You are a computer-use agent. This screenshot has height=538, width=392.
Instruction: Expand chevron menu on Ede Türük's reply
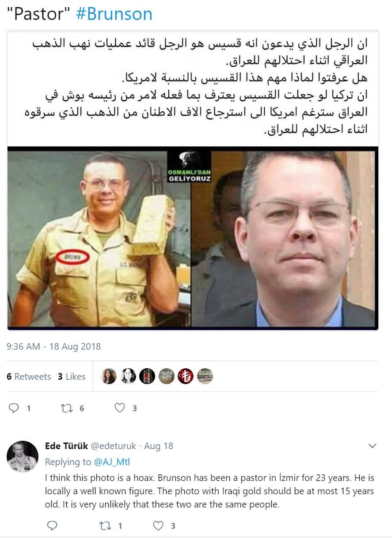click(373, 446)
